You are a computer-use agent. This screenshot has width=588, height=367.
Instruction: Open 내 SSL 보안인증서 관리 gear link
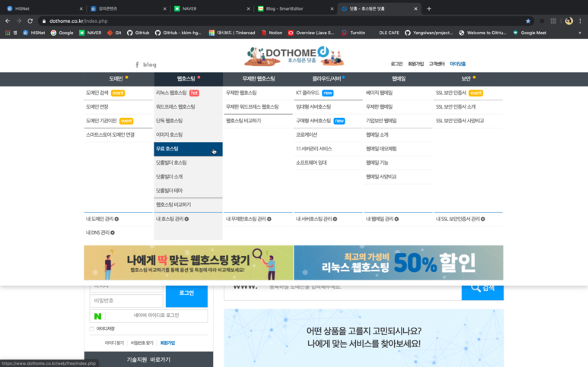click(x=460, y=219)
